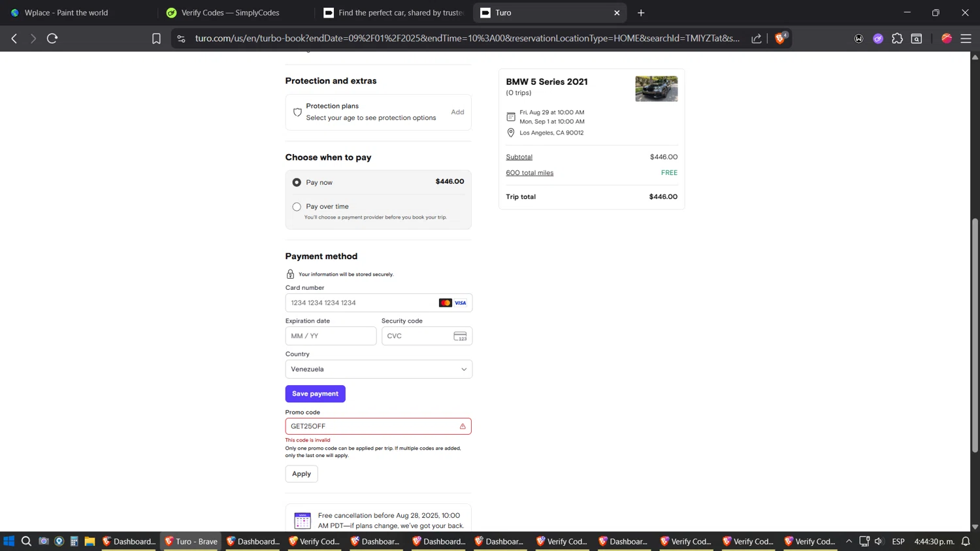Click the page vertical scrollbar
The width and height of the screenshot is (980, 551).
[x=975, y=335]
